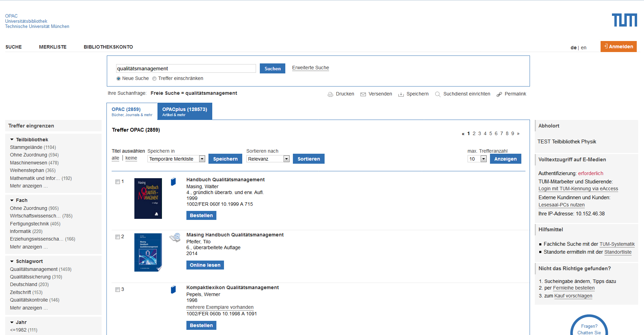The width and height of the screenshot is (644, 335).
Task: Show more under Teilbibliothek via Mehr anzeigen
Action: 29,186
